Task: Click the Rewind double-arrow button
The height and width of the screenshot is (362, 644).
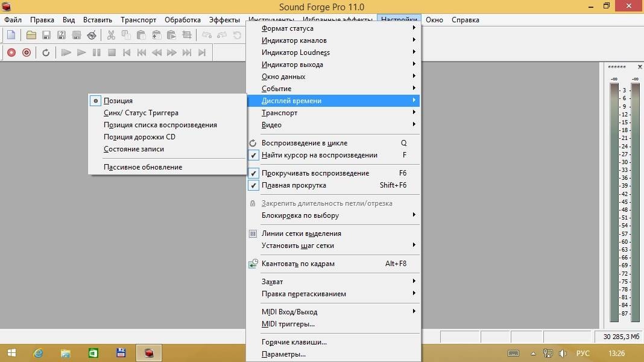Action: [157, 52]
